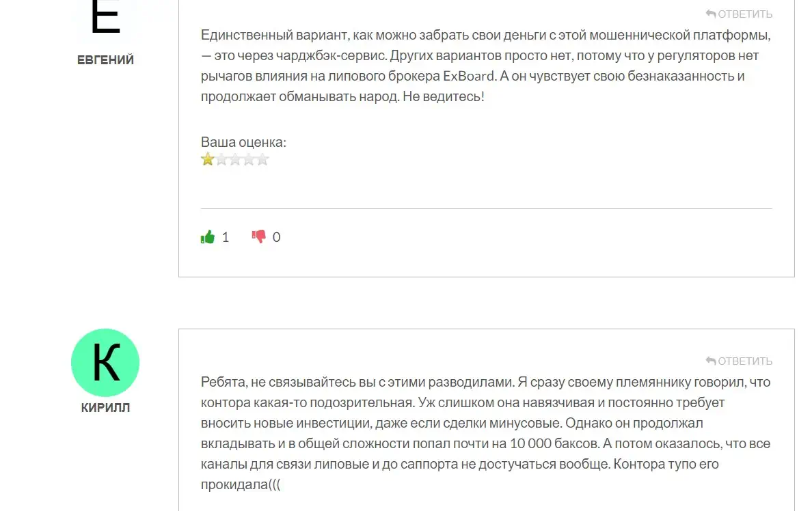Click Кирилл's review text paragraph
Image resolution: width=812 pixels, height=511 pixels.
(486, 433)
